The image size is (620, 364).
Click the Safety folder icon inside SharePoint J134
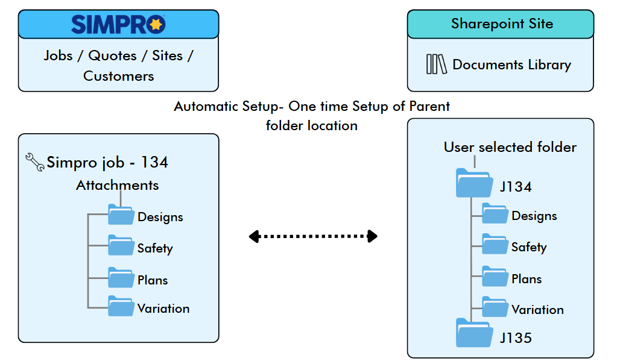pyautogui.click(x=495, y=244)
